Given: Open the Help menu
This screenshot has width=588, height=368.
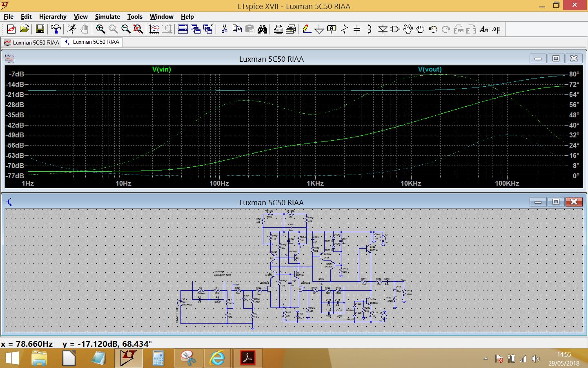Looking at the screenshot, I should point(187,17).
